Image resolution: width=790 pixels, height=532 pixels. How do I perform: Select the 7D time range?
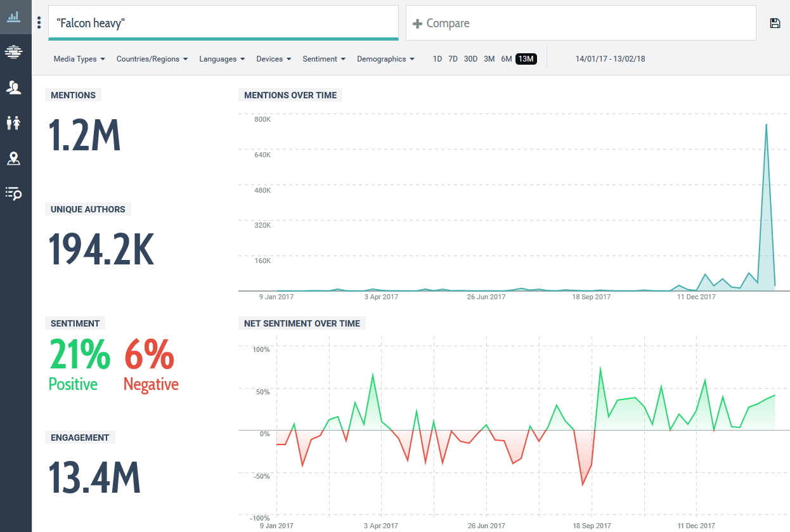[453, 59]
